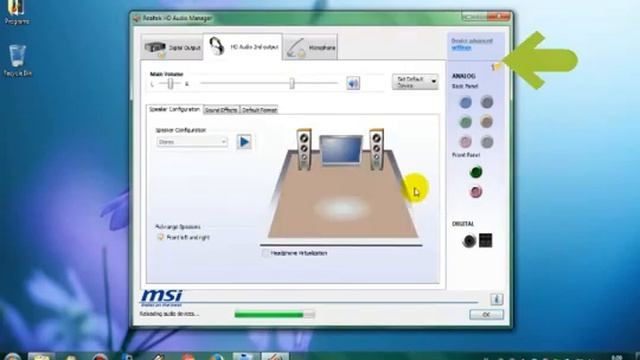Select the green front panel jack
Viewport: 640px width, 360px height.
pyautogui.click(x=476, y=172)
